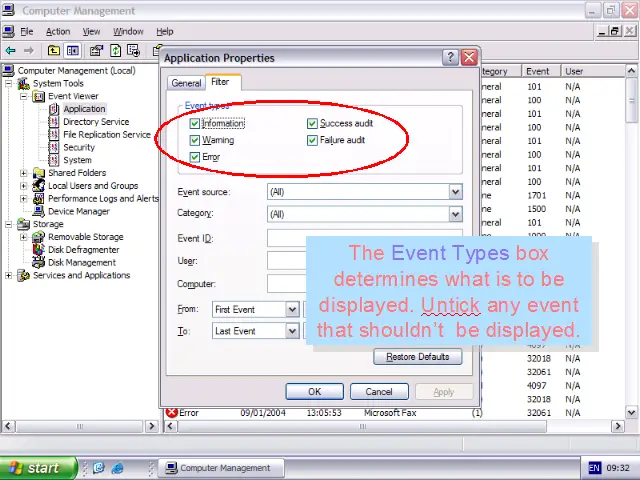The height and width of the screenshot is (480, 640).
Task: Untick the Warning checkbox
Action: click(x=195, y=140)
